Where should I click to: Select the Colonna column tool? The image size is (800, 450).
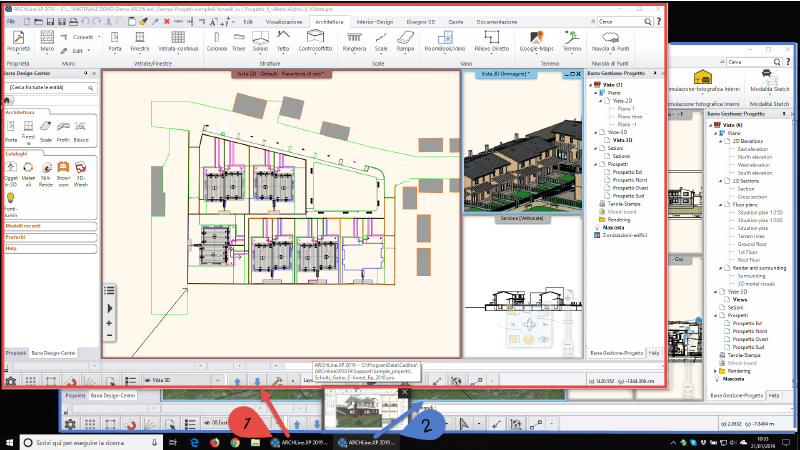pos(217,41)
